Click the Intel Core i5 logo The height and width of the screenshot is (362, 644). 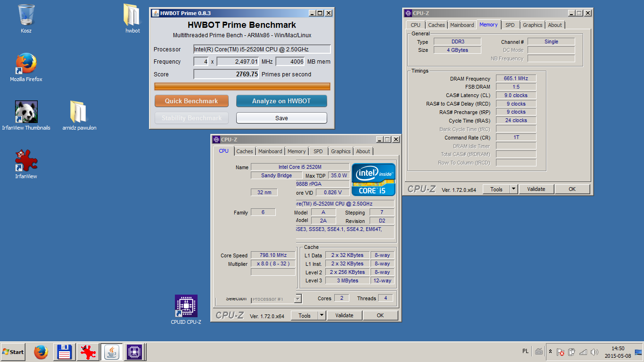point(374,180)
